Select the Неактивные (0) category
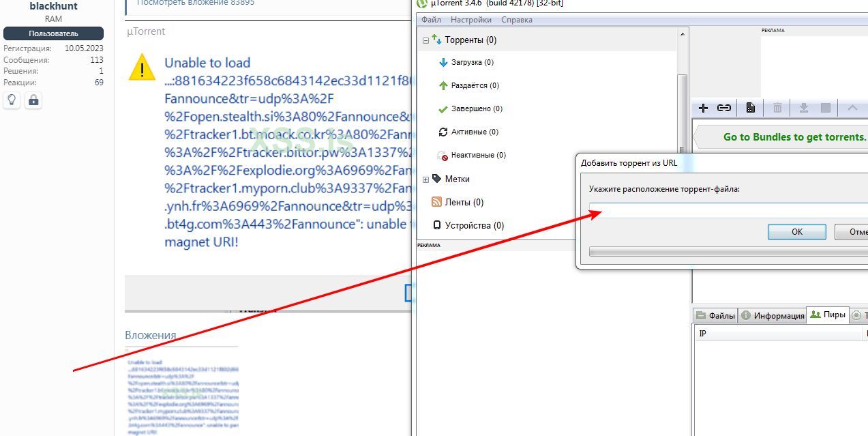 click(472, 155)
